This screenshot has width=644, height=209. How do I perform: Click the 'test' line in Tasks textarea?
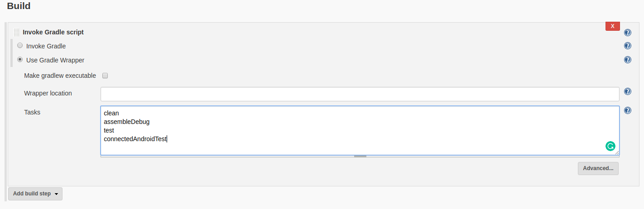coord(109,130)
